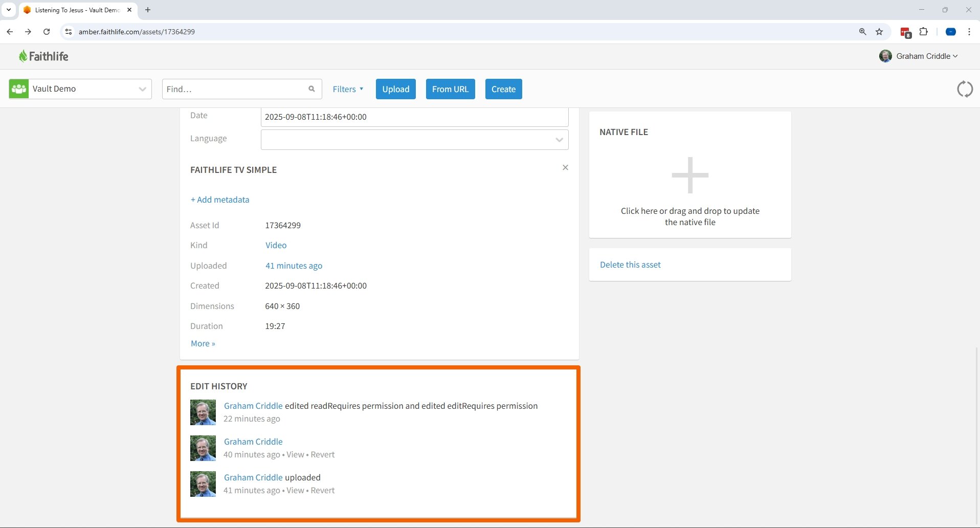Click the FAITHLIFE TV SIMPLE heading

click(x=233, y=170)
